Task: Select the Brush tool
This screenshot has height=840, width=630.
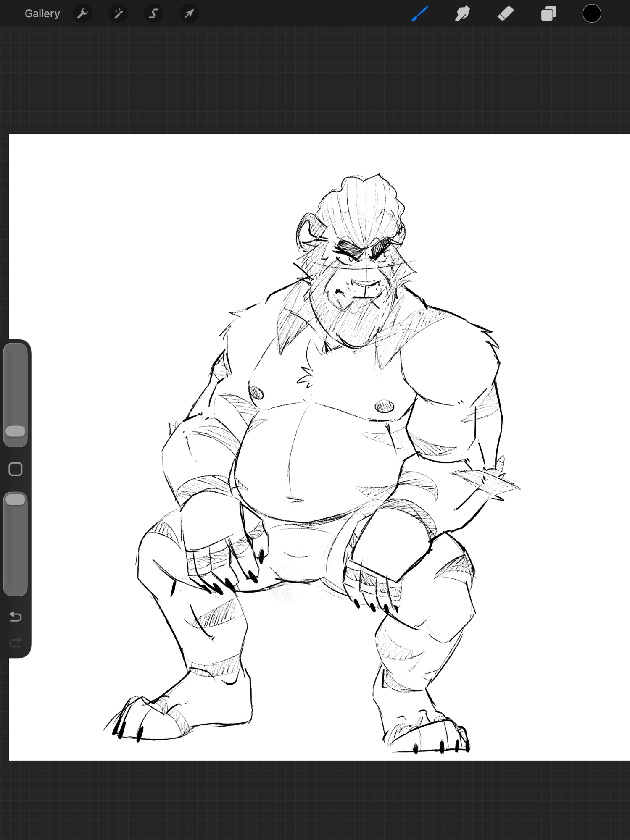Action: 419,14
